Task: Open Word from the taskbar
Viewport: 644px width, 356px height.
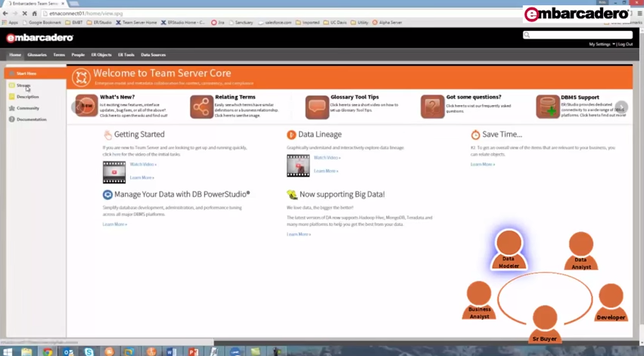Action: [x=171, y=351]
